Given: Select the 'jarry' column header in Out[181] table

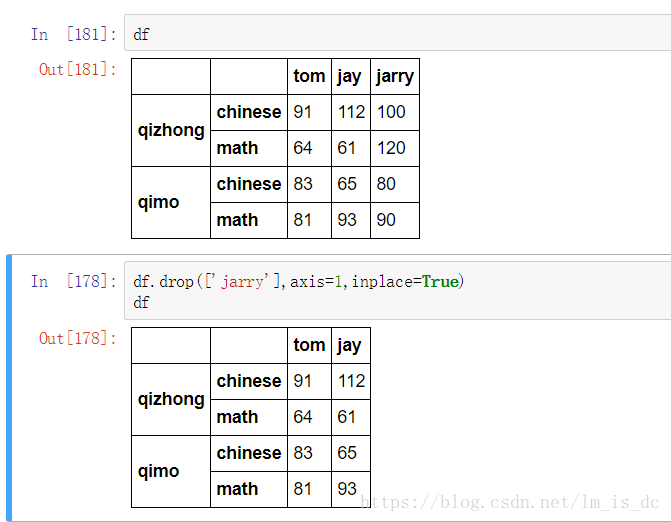Looking at the screenshot, I should tap(395, 77).
